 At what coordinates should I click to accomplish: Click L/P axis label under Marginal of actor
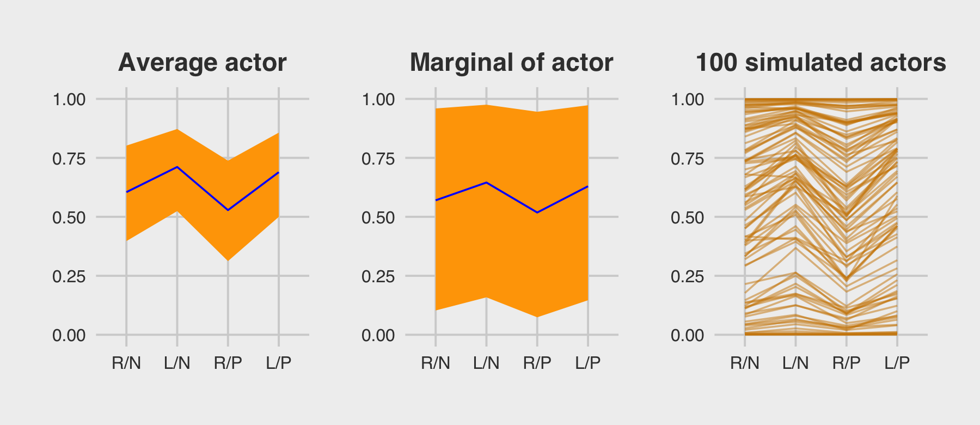pyautogui.click(x=588, y=363)
